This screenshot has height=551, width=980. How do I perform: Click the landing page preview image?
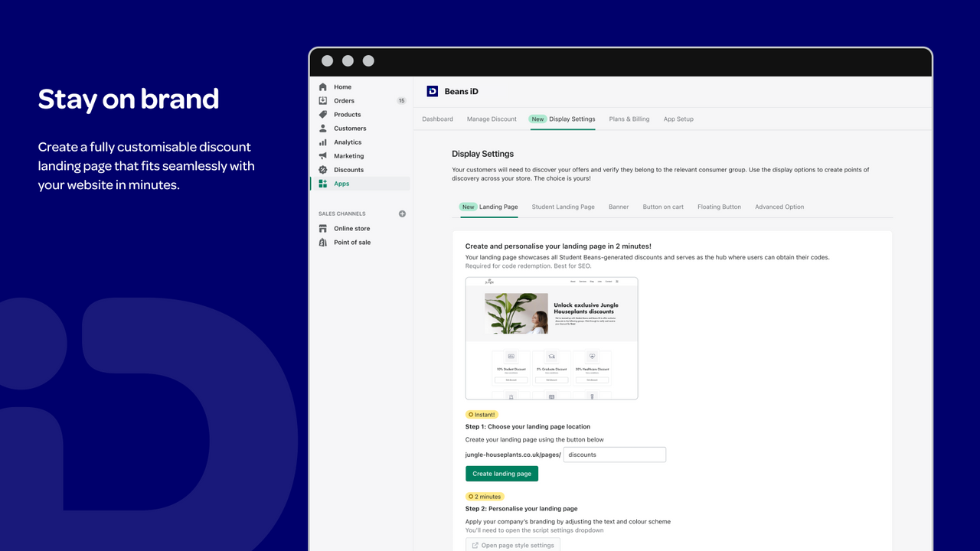(551, 337)
